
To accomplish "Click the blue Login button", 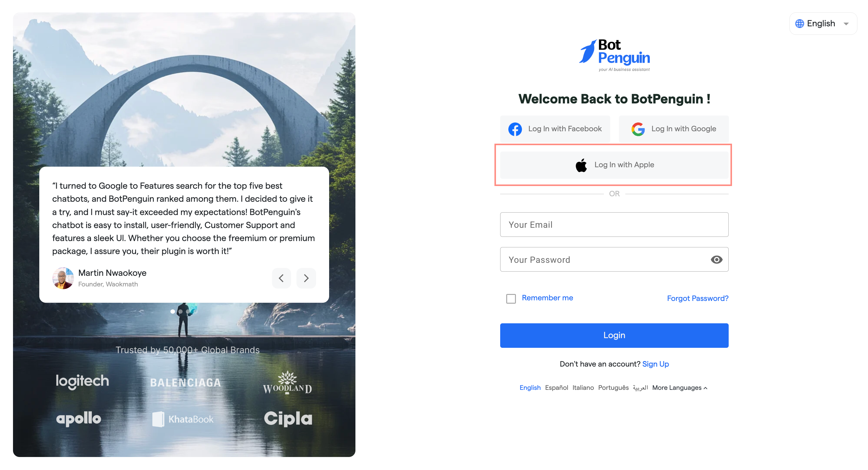I will pyautogui.click(x=614, y=335).
